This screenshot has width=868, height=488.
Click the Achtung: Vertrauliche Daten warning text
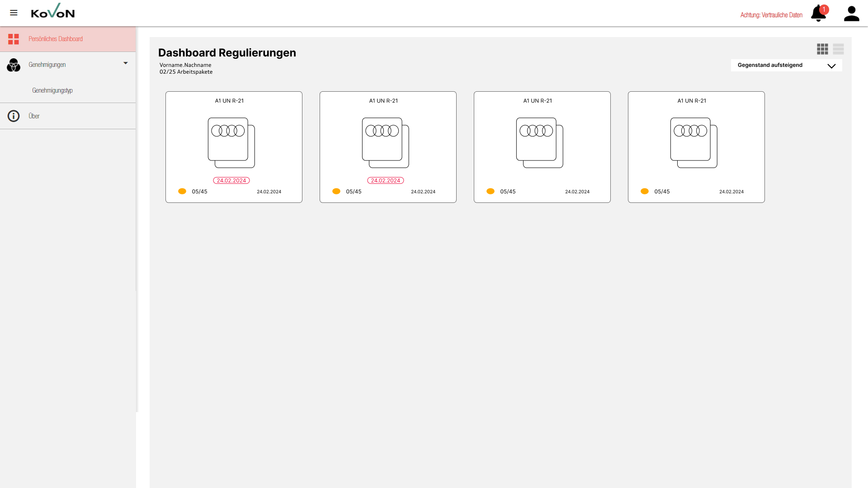tap(771, 15)
